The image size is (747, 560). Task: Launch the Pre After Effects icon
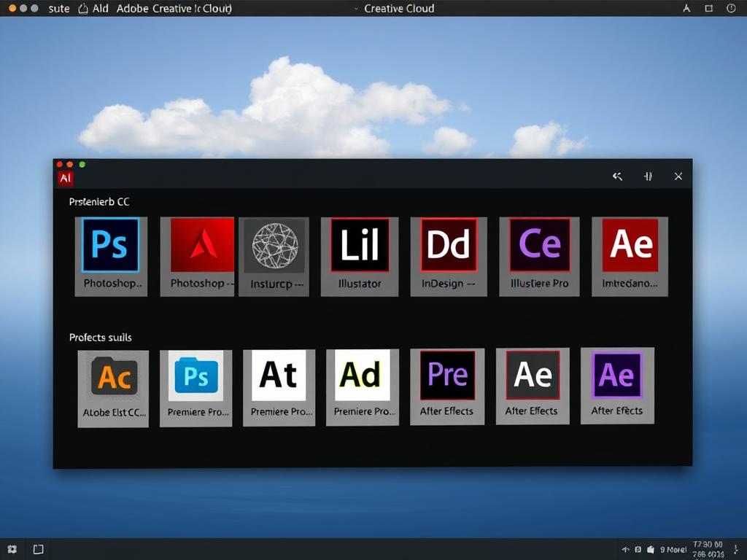tap(447, 375)
